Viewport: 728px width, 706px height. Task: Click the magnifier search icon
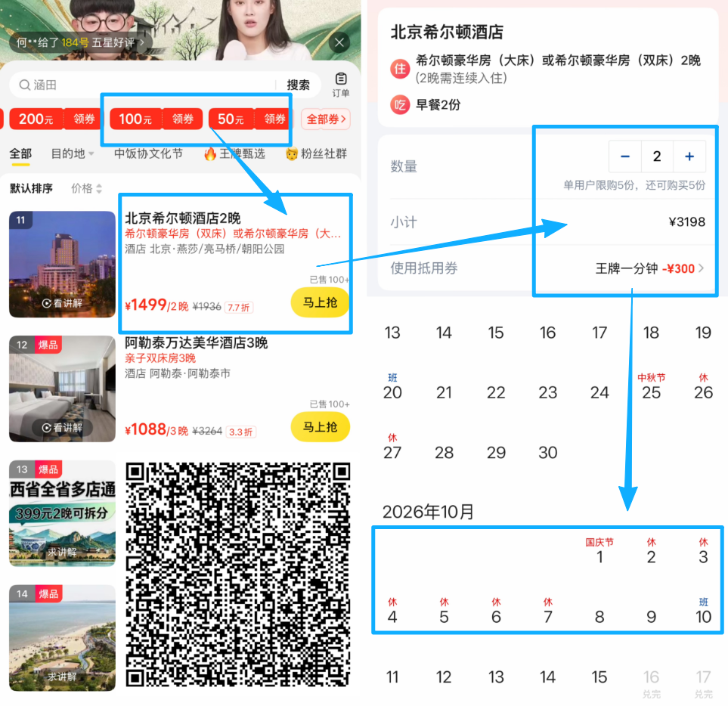click(24, 85)
